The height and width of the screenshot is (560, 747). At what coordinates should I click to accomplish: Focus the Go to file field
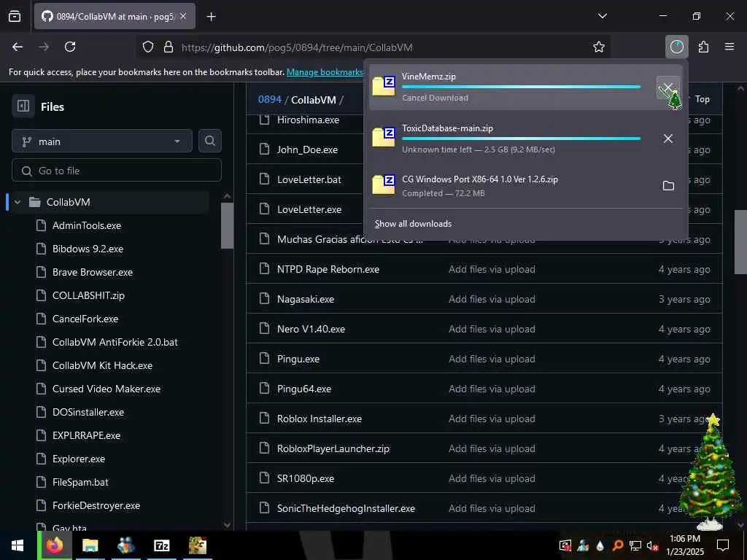pos(117,171)
